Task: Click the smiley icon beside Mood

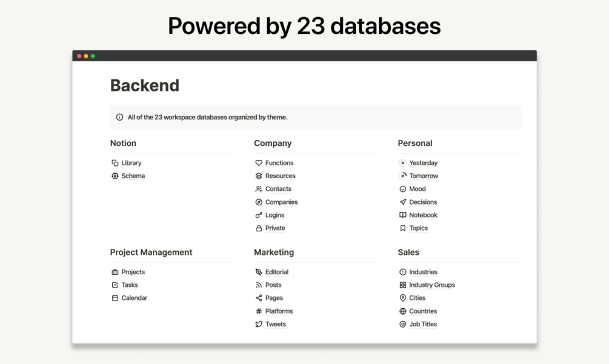Action: coord(402,189)
